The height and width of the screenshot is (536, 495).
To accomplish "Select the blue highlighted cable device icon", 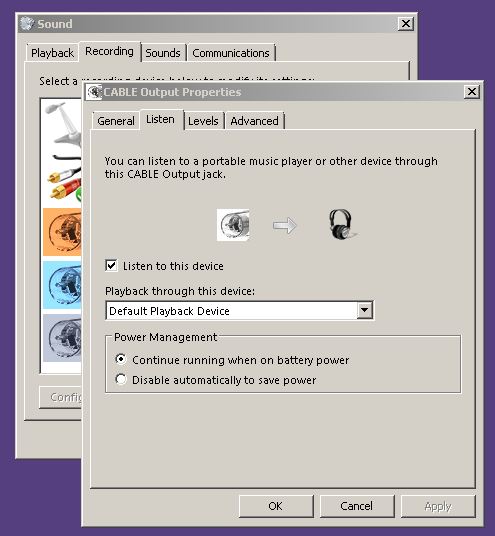I will (62, 285).
